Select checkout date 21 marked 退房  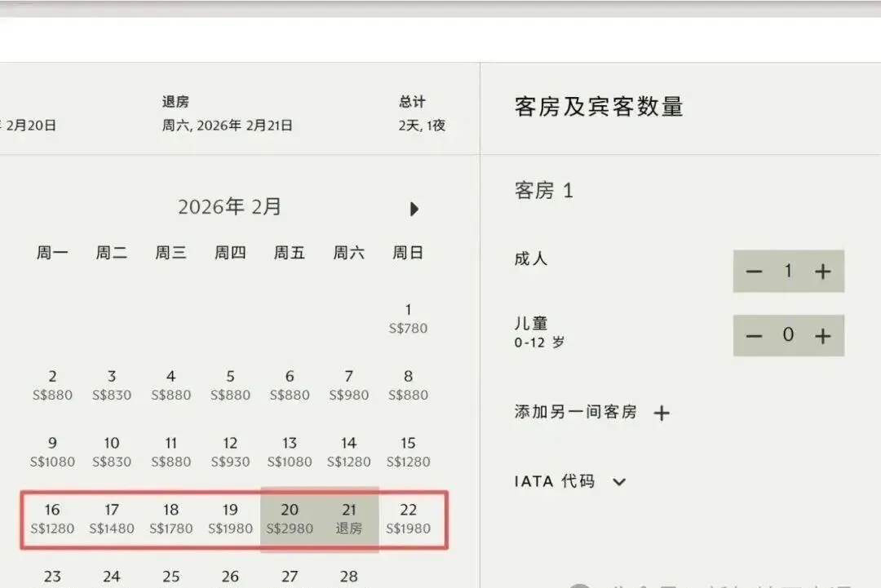349,519
